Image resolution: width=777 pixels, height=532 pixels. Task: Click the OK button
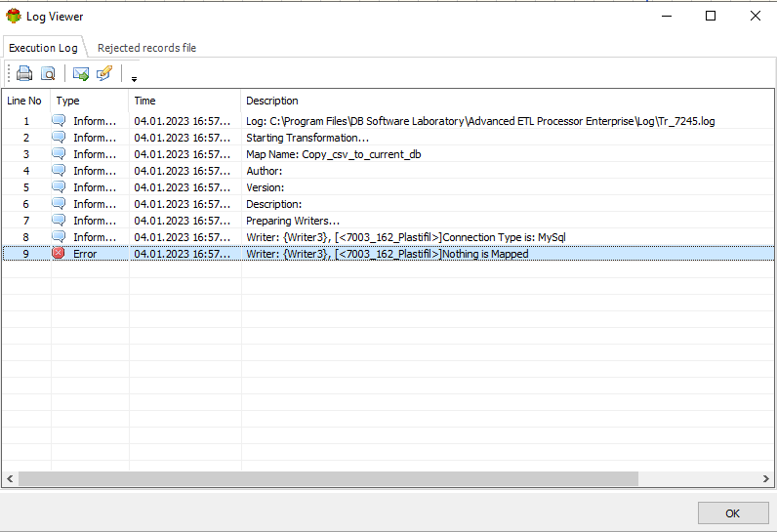click(733, 513)
